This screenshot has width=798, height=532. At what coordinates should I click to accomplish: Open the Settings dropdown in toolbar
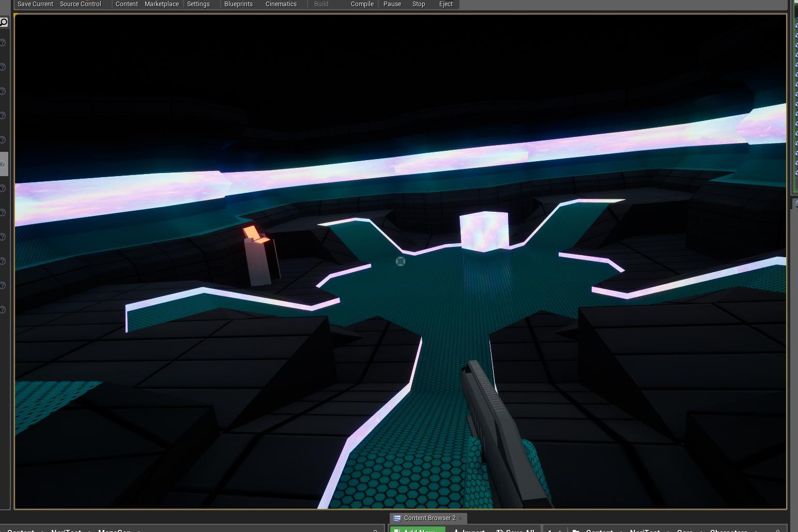click(198, 4)
